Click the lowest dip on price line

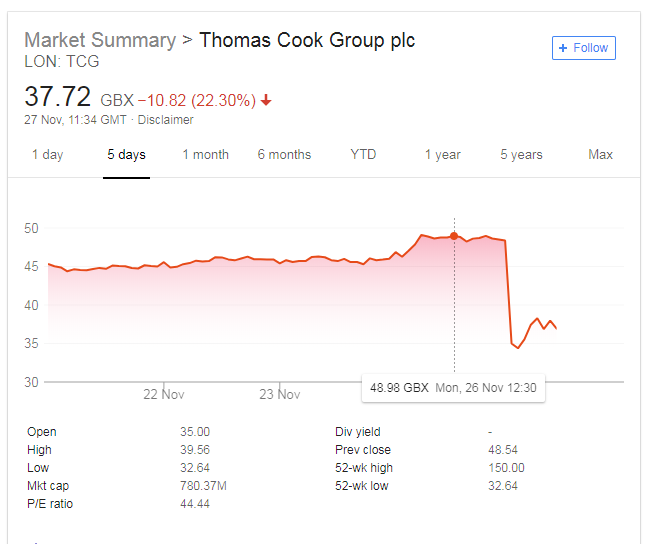518,347
